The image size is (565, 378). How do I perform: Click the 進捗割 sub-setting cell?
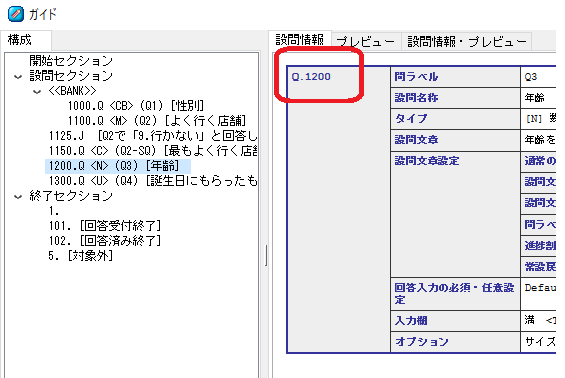539,246
